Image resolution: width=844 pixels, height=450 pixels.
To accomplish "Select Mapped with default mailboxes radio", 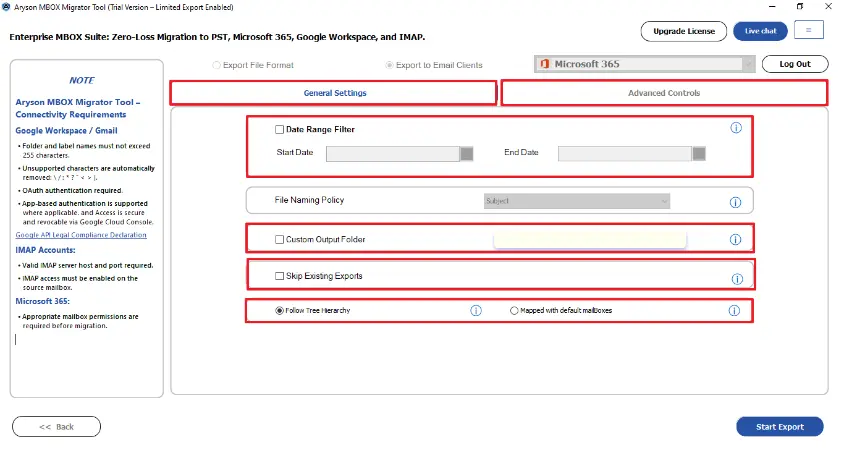I will (x=514, y=311).
